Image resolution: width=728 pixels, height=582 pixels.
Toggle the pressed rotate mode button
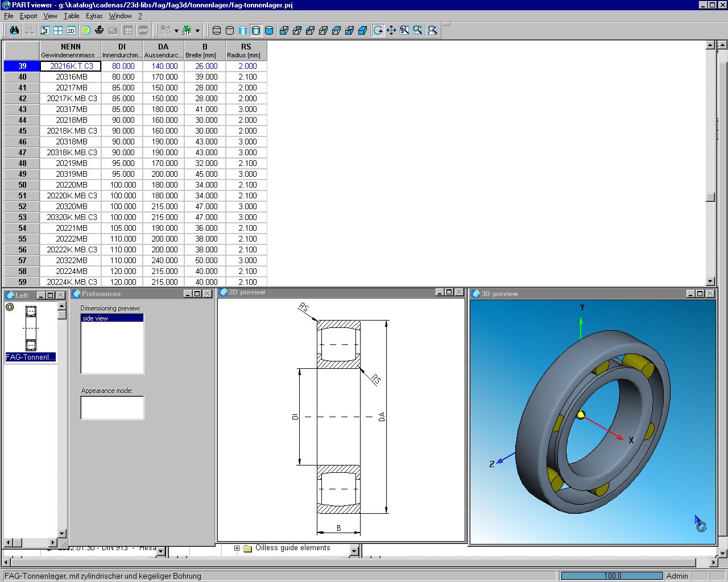[x=378, y=30]
